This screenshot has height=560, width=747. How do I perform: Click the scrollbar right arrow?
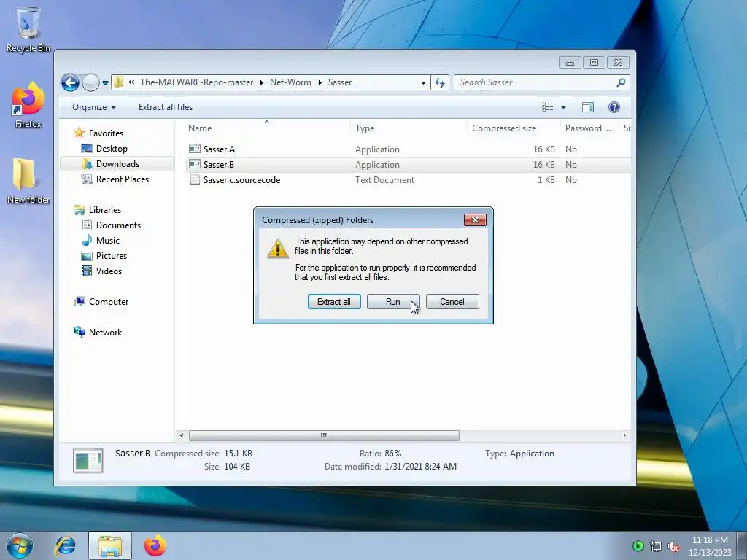pyautogui.click(x=624, y=435)
